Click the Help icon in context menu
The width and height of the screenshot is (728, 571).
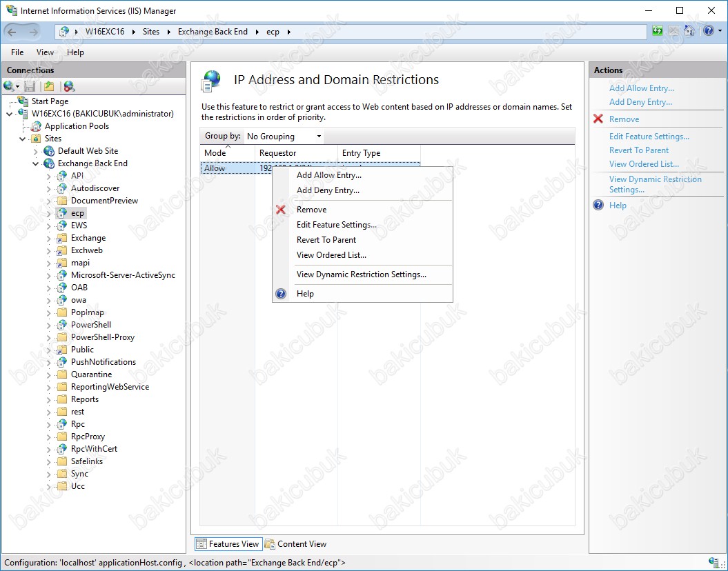point(281,294)
